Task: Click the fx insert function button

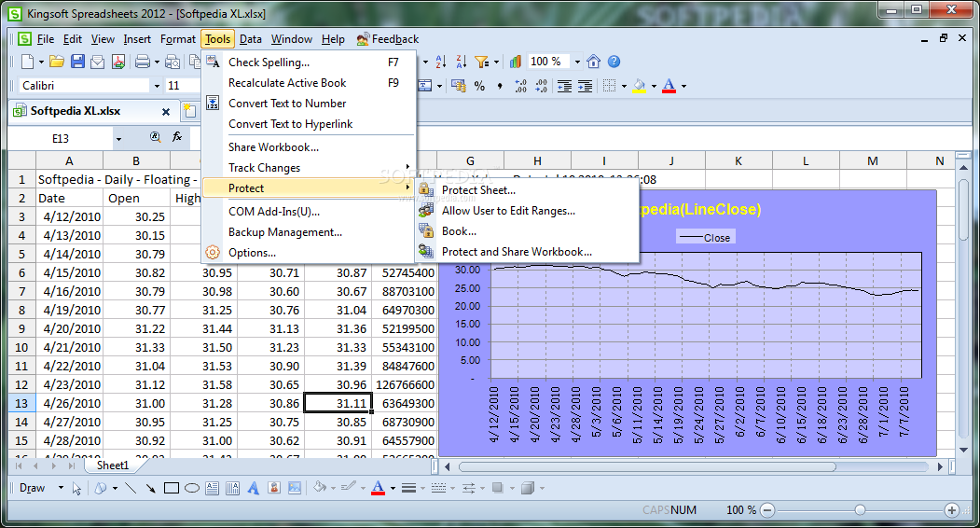Action: point(177,137)
